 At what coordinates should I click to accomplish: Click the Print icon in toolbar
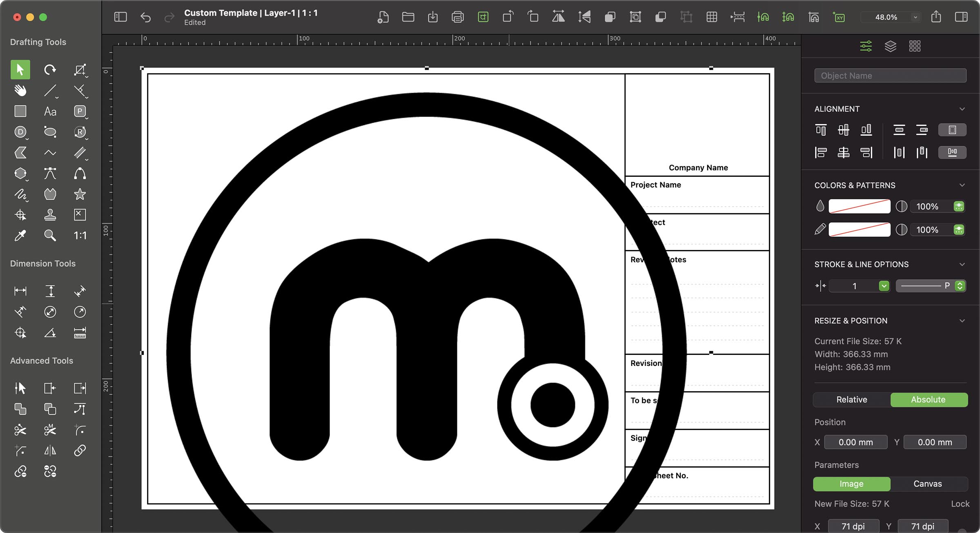(x=458, y=17)
